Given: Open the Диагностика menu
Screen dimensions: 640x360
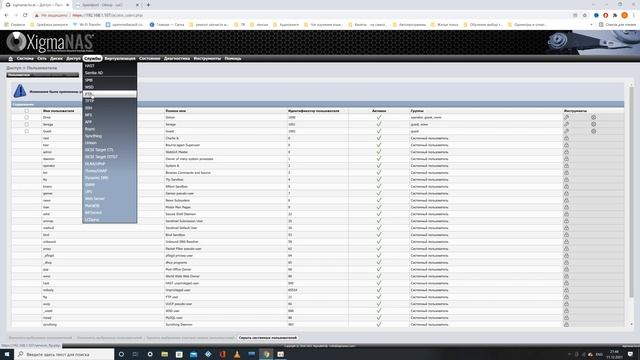Looking at the screenshot, I should (177, 58).
